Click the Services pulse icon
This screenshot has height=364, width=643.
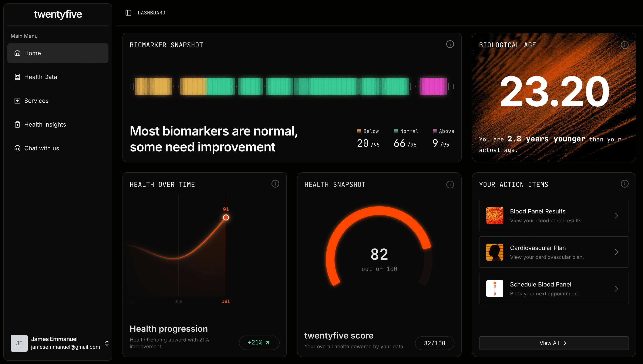click(17, 101)
